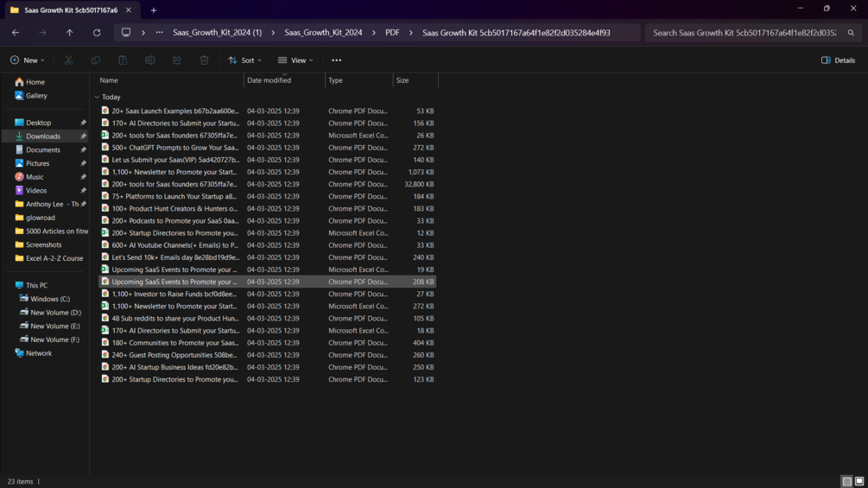Switch to details list view icon in status bar

tap(847, 481)
